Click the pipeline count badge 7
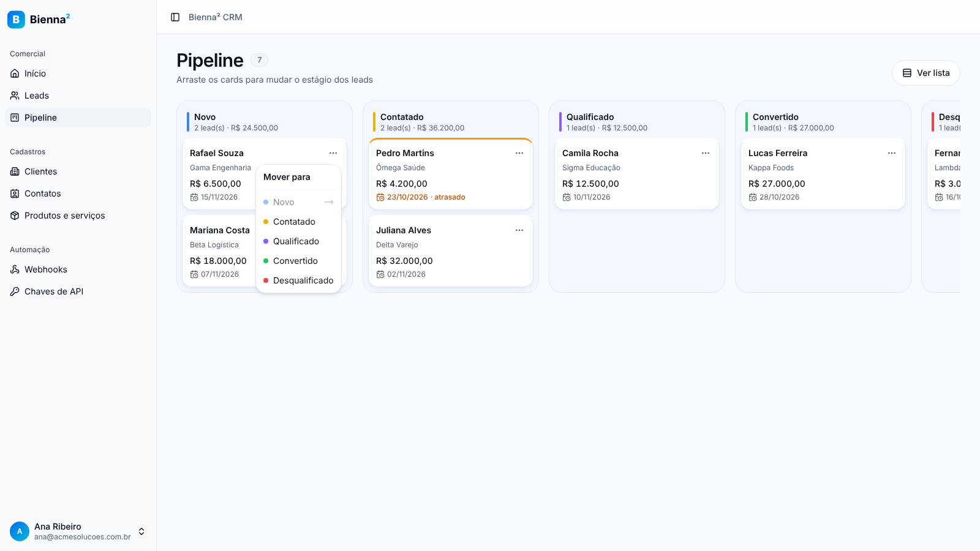This screenshot has height=551, width=980. pos(260,60)
